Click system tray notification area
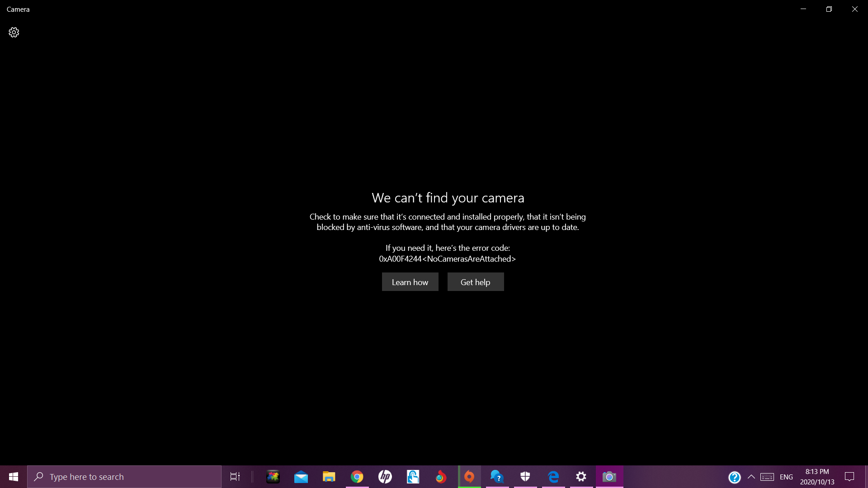Viewport: 868px width, 488px height. coord(751,477)
